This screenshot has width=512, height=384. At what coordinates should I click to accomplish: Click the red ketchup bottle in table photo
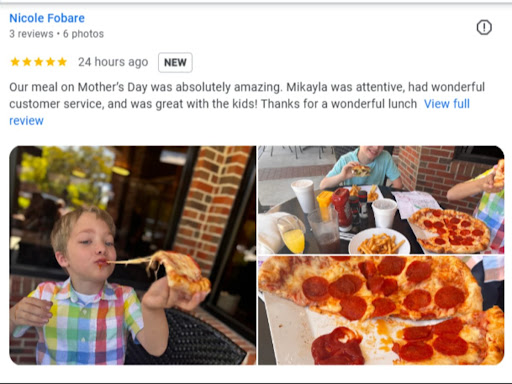point(341,207)
